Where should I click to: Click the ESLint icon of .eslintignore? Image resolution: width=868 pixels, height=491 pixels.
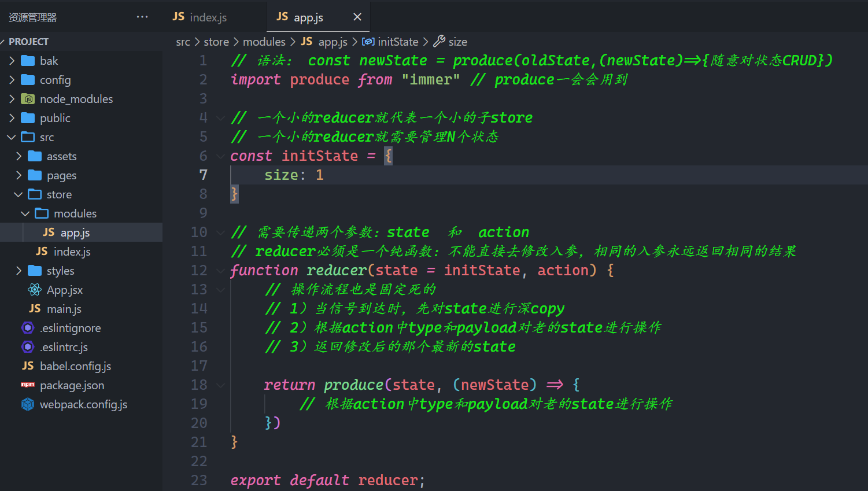pos(28,328)
